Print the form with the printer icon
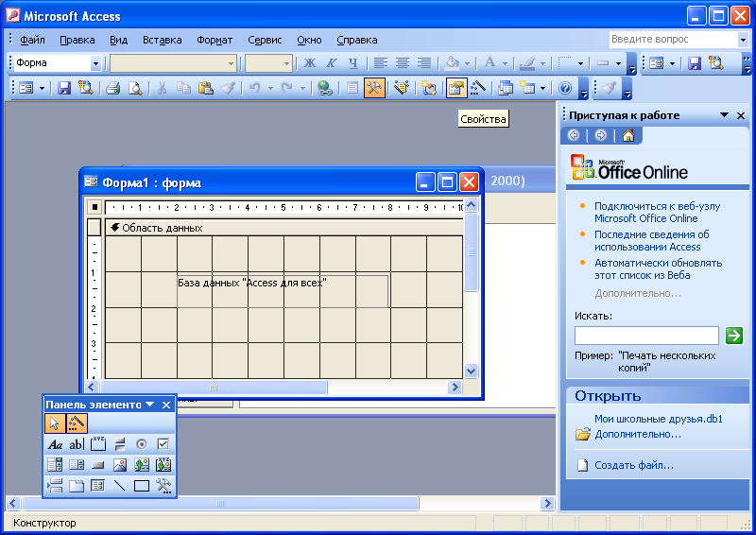Screen dimensions: 756x535 point(112,88)
